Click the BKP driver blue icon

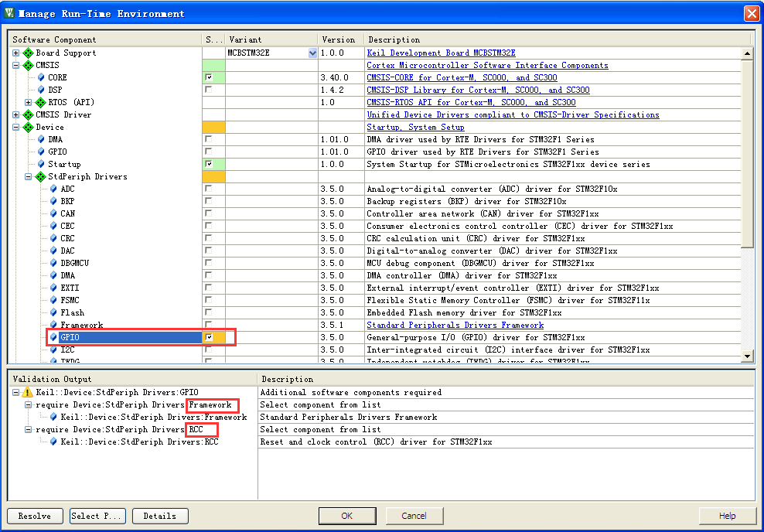pyautogui.click(x=53, y=201)
